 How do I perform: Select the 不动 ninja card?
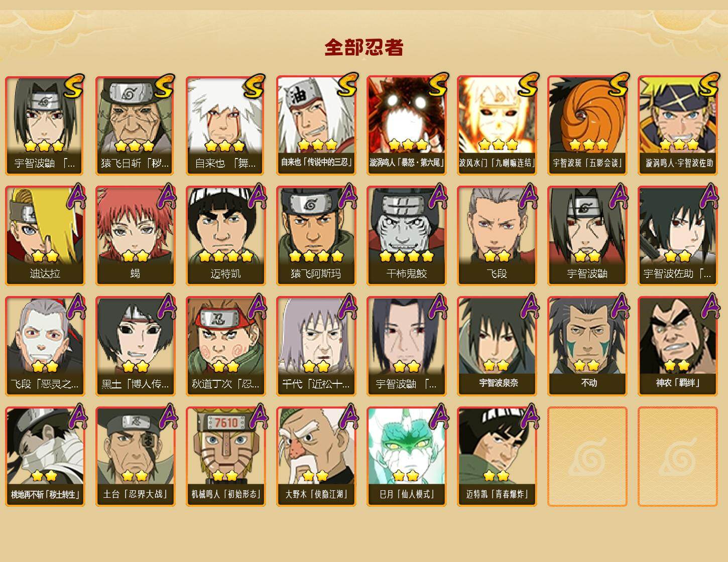[587, 346]
